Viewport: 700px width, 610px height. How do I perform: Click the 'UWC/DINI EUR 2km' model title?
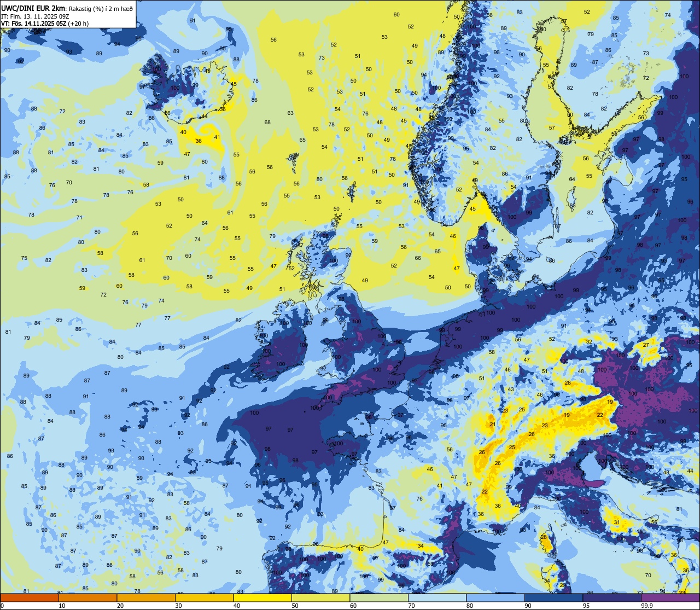click(x=32, y=7)
